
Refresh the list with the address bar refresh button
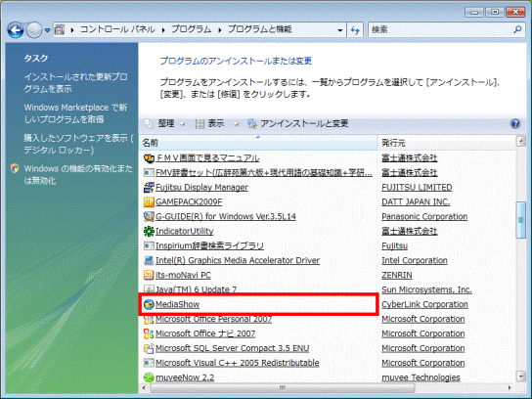point(355,30)
